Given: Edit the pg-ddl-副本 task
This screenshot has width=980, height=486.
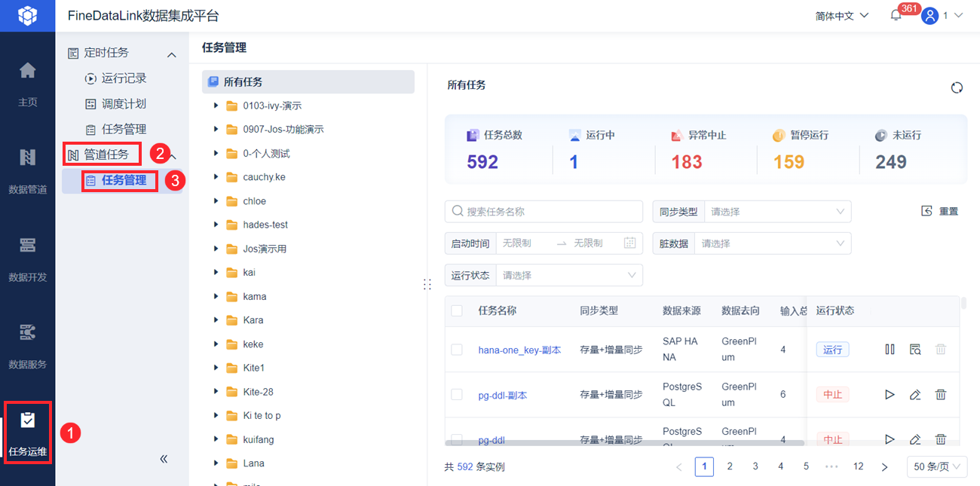Looking at the screenshot, I should coord(915,394).
